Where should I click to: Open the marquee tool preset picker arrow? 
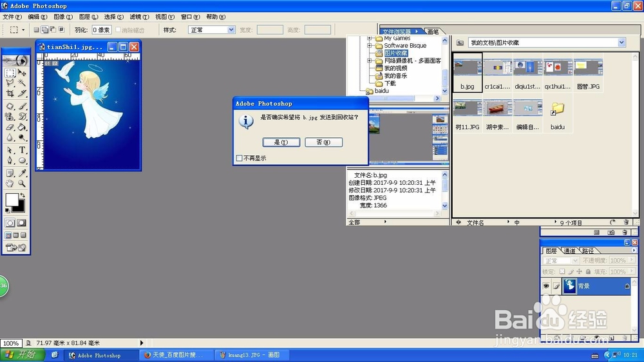tap(23, 30)
